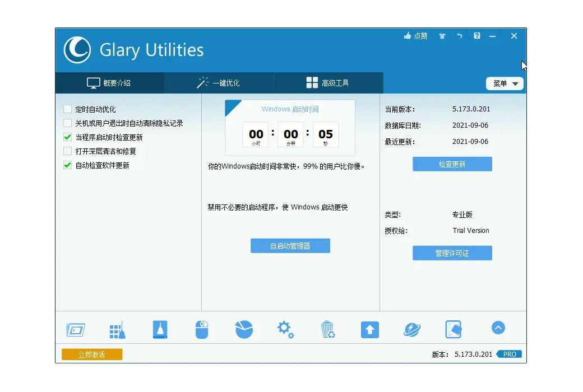Click the status bar 版本: 5.173.0.201 text
Image resolution: width=583 pixels, height=392 pixels.
[462, 354]
